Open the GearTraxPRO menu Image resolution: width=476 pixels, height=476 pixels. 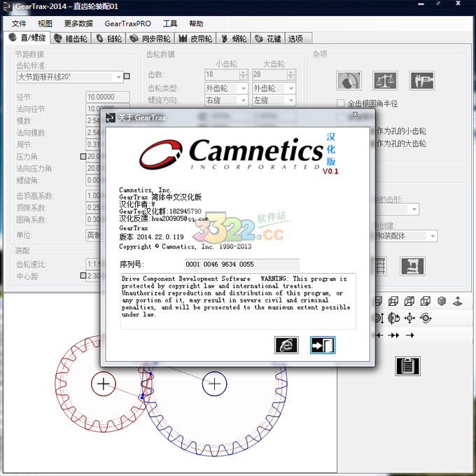pos(127,24)
